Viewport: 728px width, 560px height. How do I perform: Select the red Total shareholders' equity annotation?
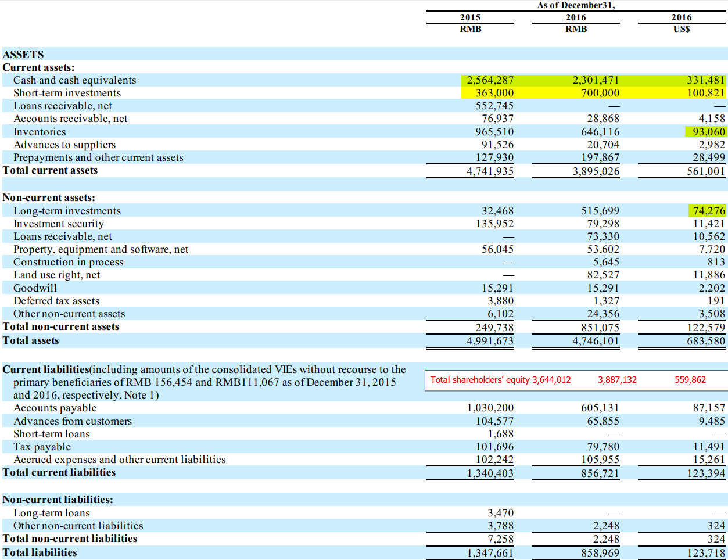click(x=500, y=380)
